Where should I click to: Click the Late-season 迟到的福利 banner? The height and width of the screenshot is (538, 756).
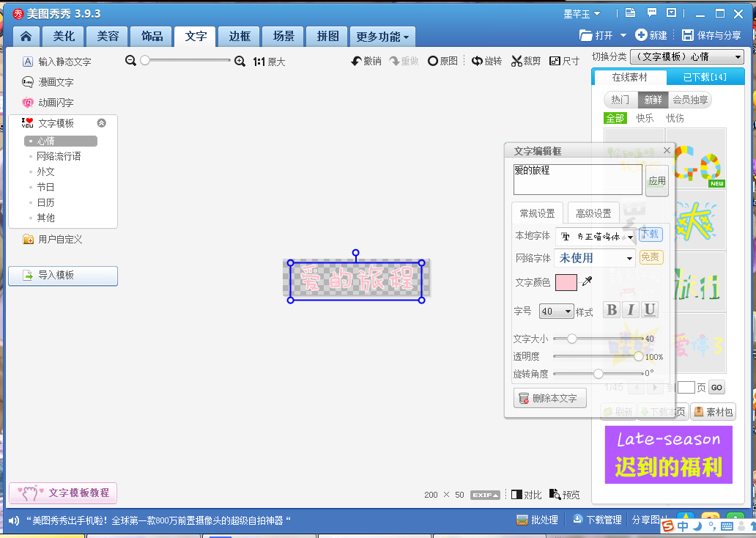click(669, 454)
